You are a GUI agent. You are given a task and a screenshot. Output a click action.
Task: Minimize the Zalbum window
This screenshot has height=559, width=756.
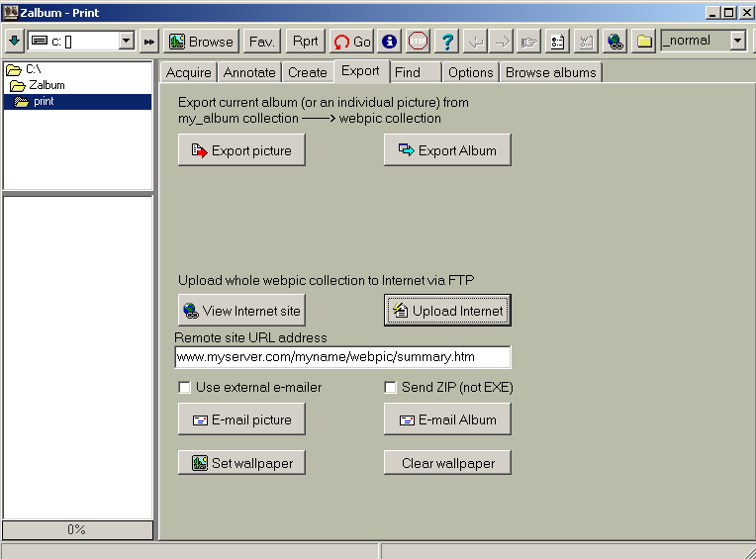click(713, 13)
